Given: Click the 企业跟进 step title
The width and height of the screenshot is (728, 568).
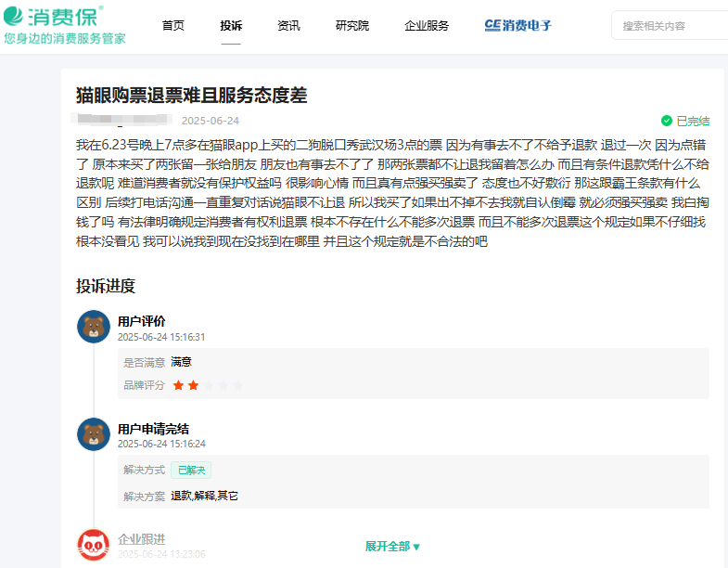Looking at the screenshot, I should click(142, 539).
